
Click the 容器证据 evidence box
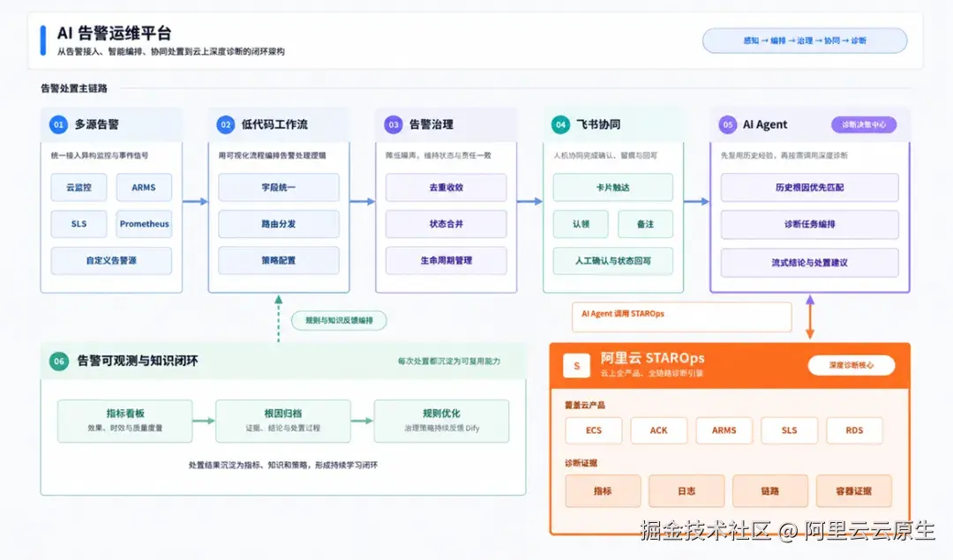854,490
